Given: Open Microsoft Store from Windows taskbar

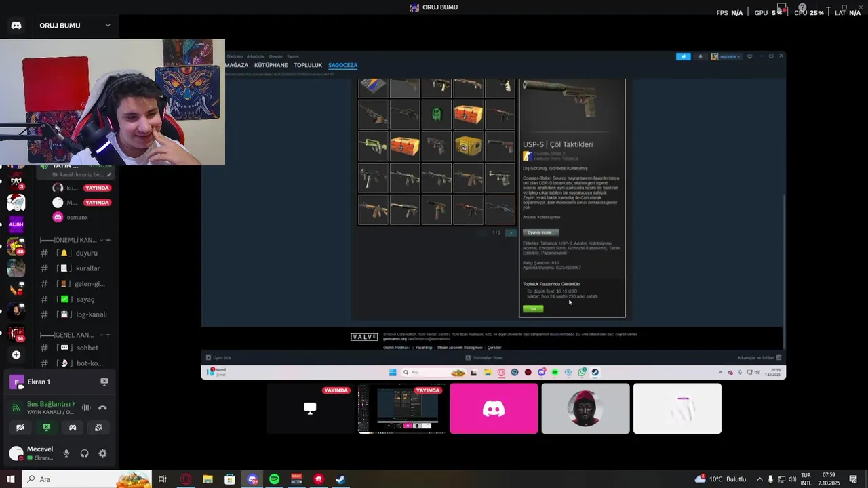Looking at the screenshot, I should tap(230, 479).
